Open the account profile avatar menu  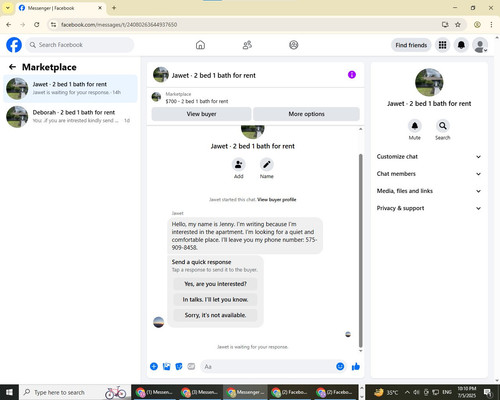click(x=480, y=45)
